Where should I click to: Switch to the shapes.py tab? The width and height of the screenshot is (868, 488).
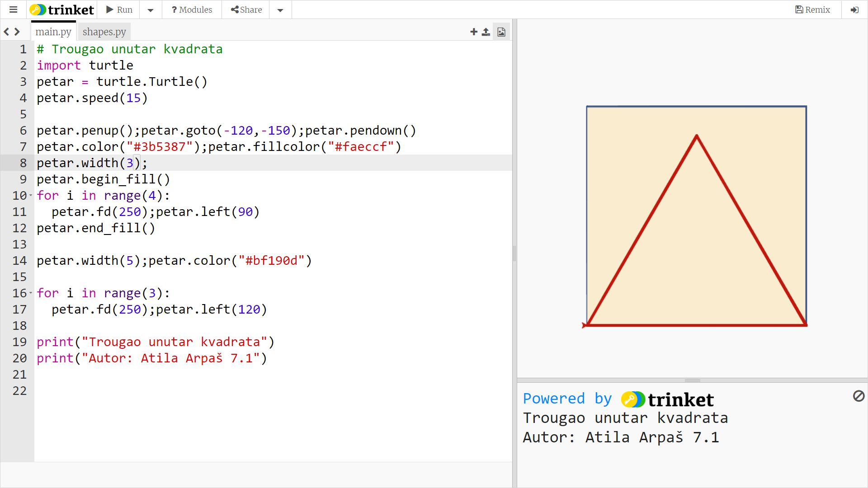pyautogui.click(x=104, y=32)
